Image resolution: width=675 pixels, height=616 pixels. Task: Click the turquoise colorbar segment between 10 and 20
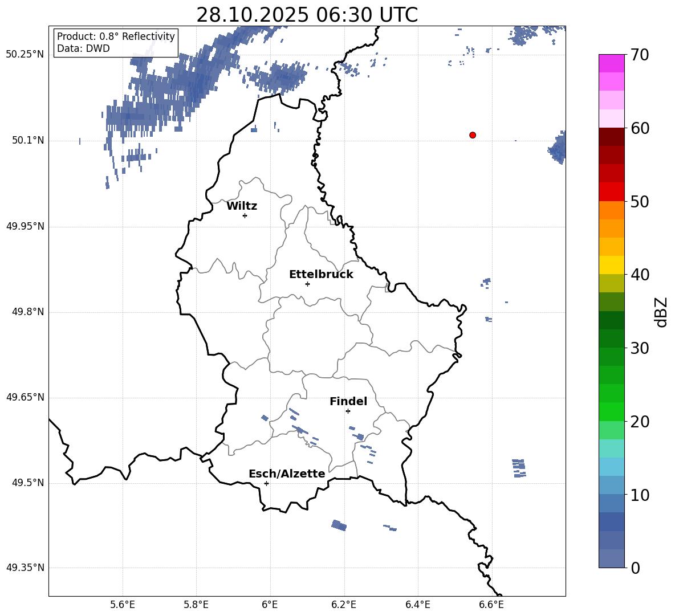tap(612, 448)
